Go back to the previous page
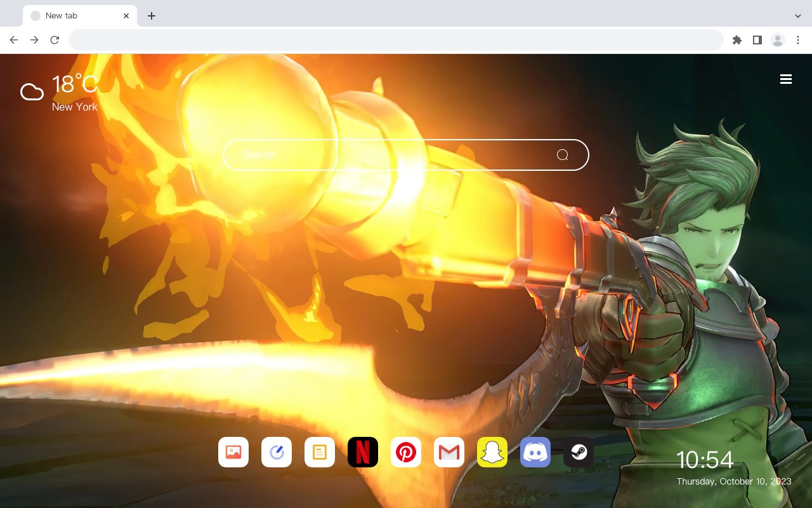Image resolution: width=812 pixels, height=508 pixels. point(14,40)
